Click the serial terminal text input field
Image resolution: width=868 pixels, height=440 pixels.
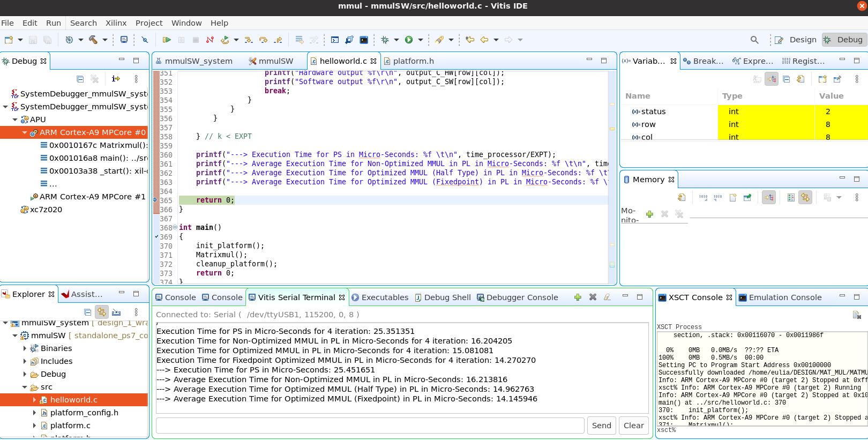pos(370,426)
